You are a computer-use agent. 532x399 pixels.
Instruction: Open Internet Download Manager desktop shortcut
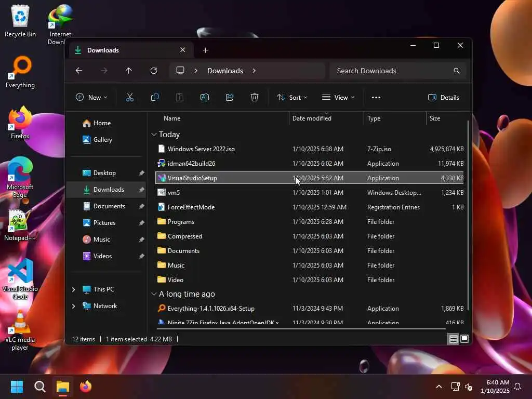[60, 24]
